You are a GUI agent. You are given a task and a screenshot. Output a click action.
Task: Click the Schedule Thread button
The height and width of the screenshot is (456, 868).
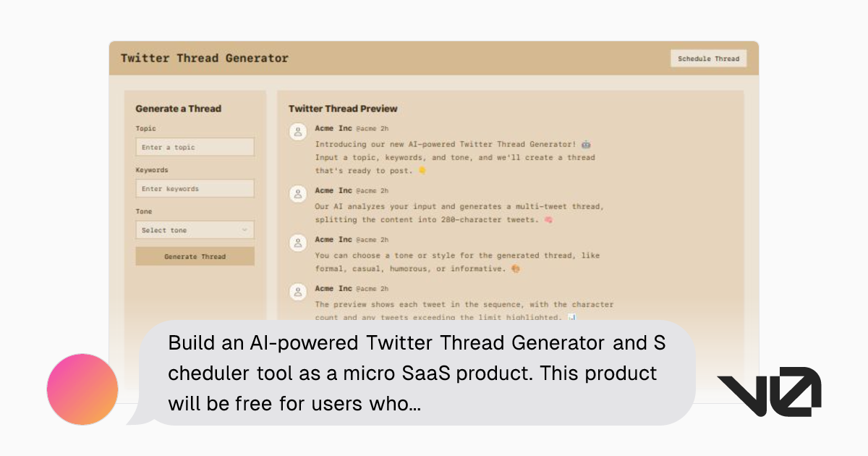(x=708, y=59)
